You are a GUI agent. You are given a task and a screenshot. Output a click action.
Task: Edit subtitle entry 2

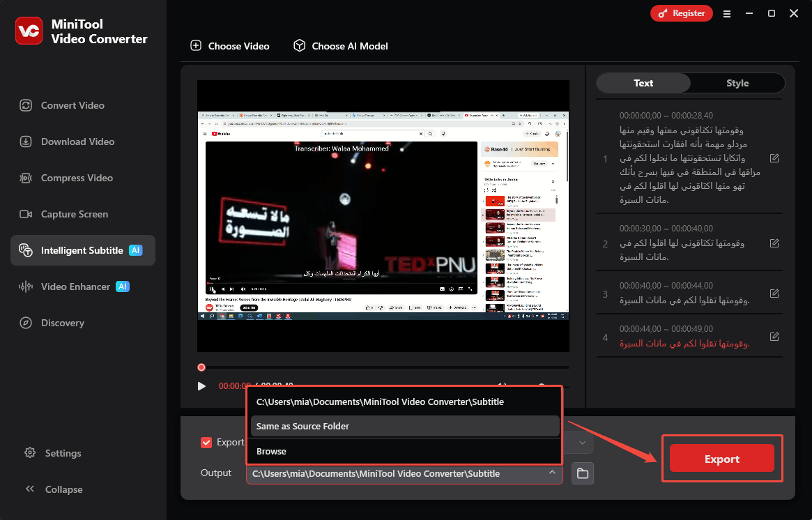tap(774, 243)
